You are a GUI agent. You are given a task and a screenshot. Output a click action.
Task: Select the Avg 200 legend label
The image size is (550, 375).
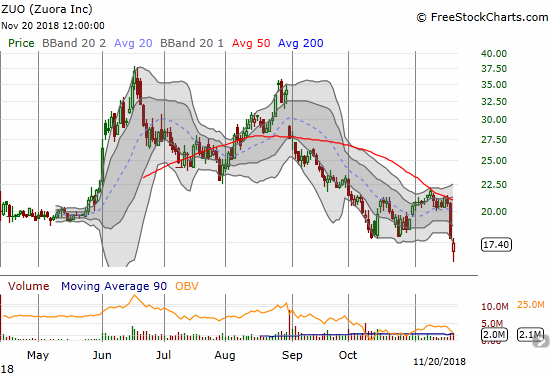300,43
